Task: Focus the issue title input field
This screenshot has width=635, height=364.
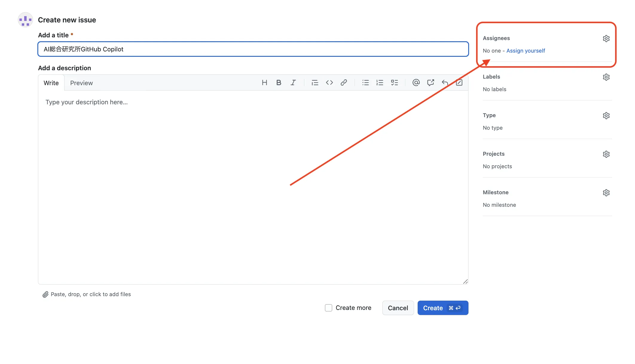Action: pyautogui.click(x=253, y=49)
